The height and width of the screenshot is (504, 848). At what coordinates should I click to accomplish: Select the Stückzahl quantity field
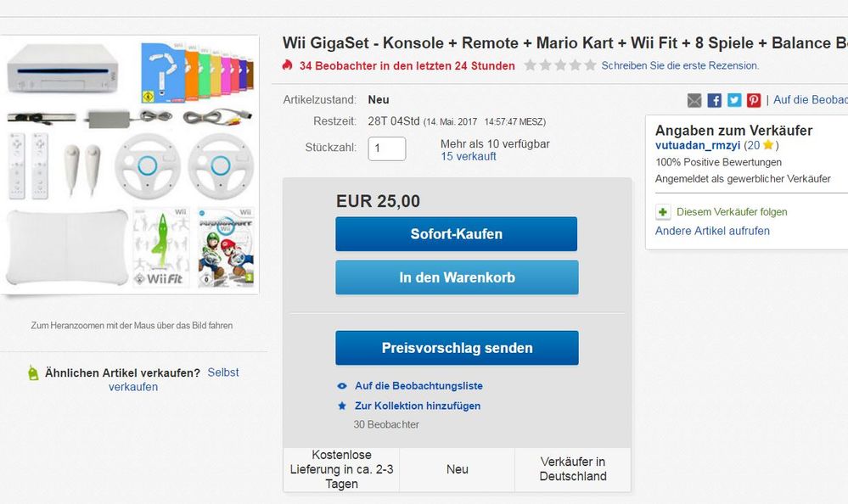(x=386, y=148)
